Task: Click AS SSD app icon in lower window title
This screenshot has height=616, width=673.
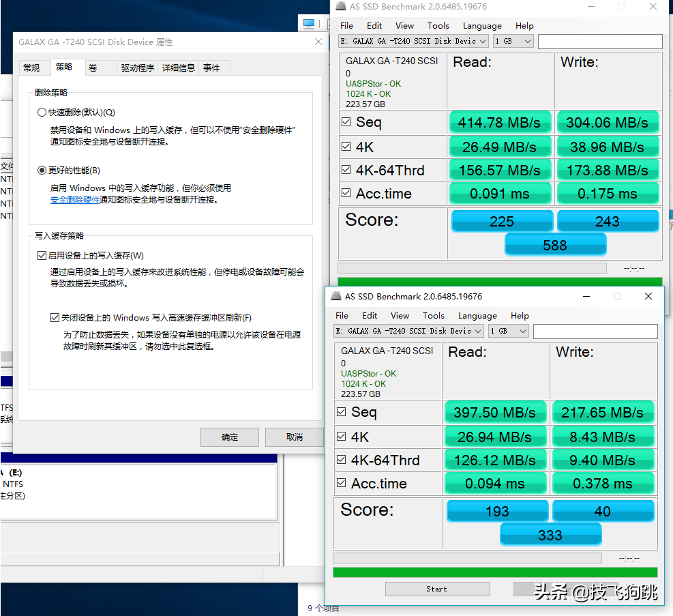Action: 337,296
